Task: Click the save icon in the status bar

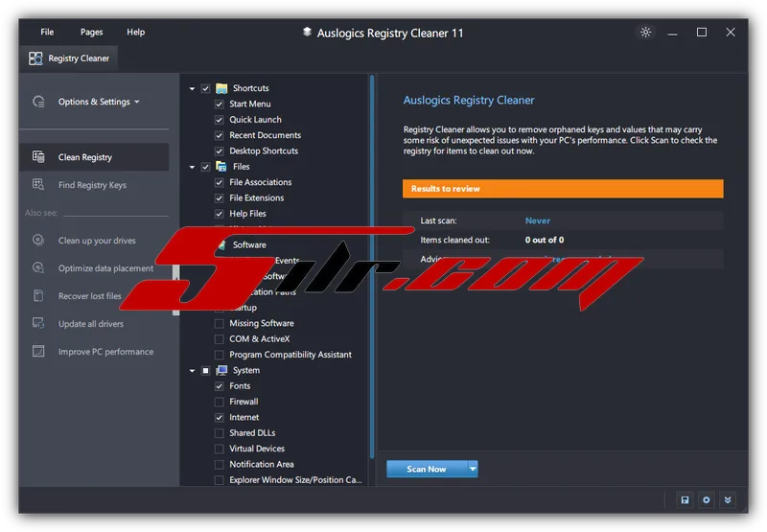Action: (685, 499)
